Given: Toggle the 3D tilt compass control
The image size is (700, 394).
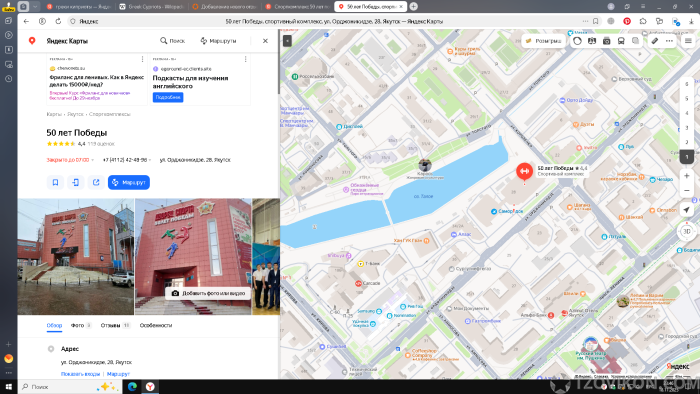Looking at the screenshot, I should point(687,231).
